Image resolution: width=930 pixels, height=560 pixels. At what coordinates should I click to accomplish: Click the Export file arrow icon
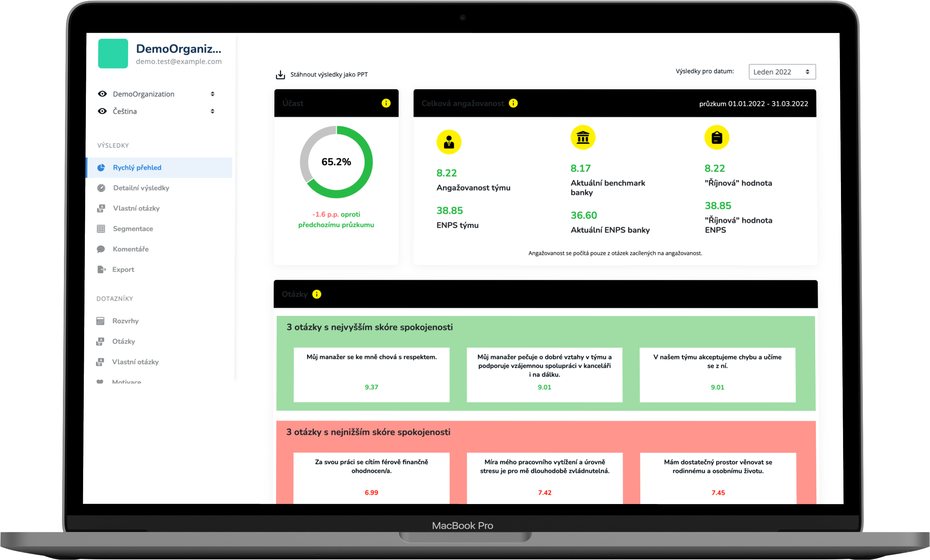[x=102, y=269]
